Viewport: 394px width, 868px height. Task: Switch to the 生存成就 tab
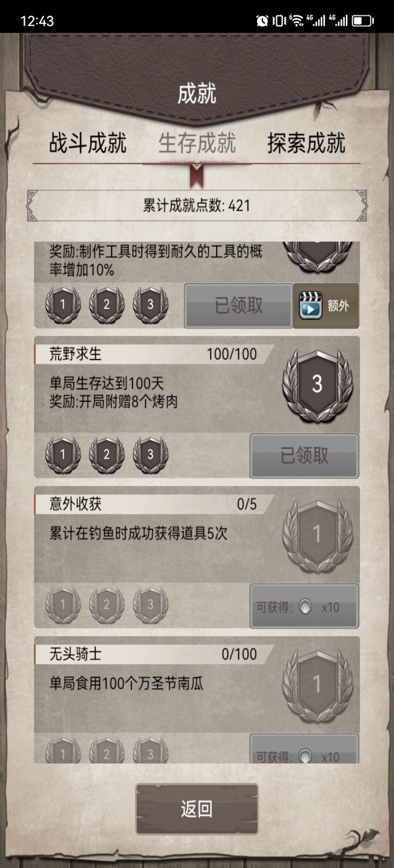197,143
